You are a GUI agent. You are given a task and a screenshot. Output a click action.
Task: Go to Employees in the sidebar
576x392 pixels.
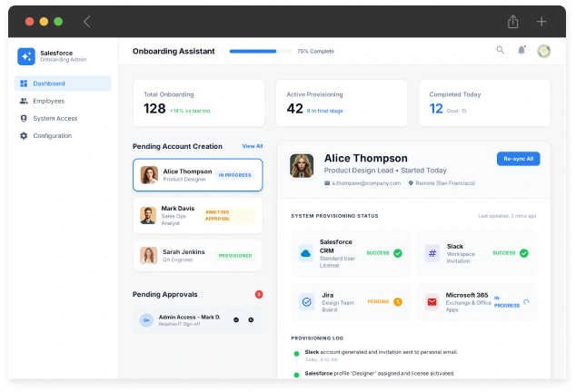click(63, 101)
